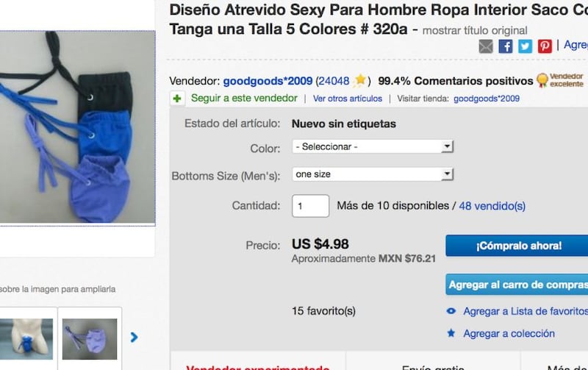
Task: Share this item on Facebook
Action: pos(506,46)
